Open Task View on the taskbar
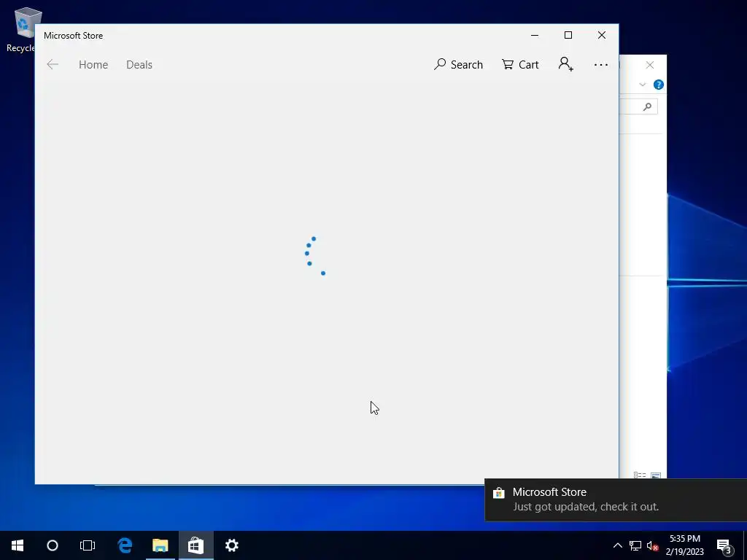Screen dimensions: 747x560 point(88,545)
